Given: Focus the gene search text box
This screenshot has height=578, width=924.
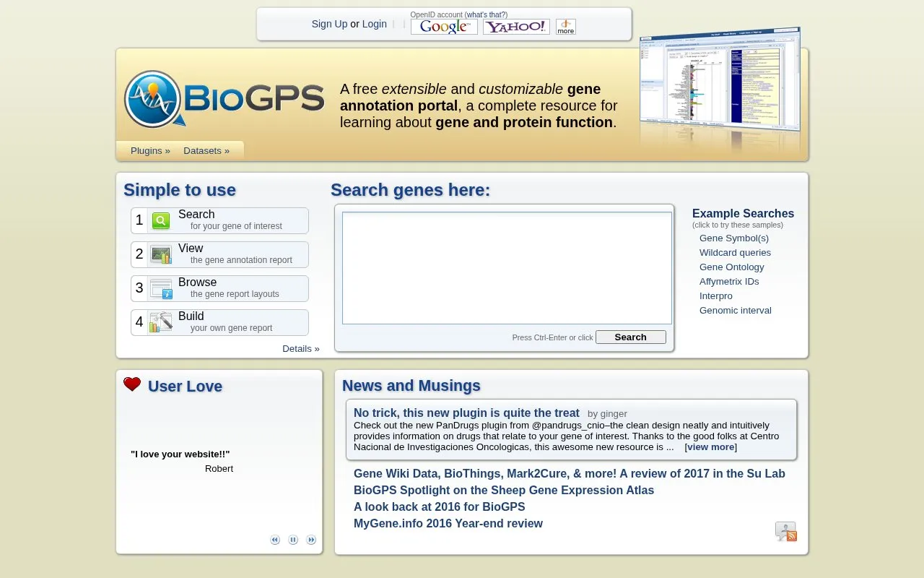Looking at the screenshot, I should (x=507, y=268).
